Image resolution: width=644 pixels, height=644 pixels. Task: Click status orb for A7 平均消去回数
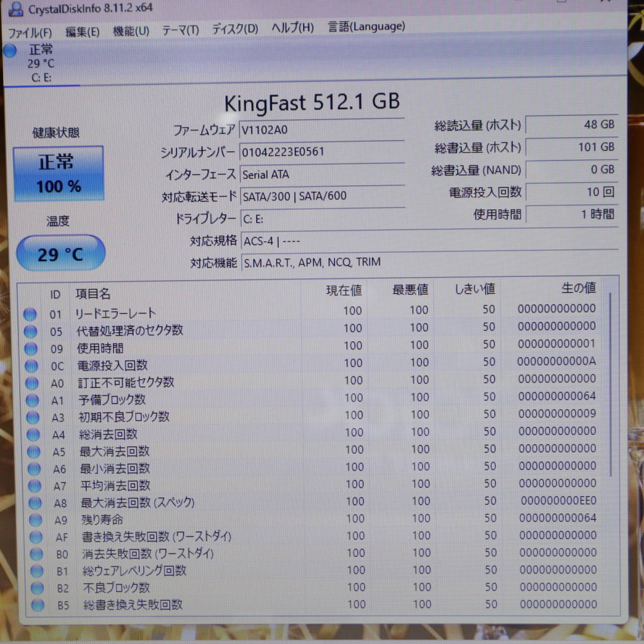tap(34, 486)
